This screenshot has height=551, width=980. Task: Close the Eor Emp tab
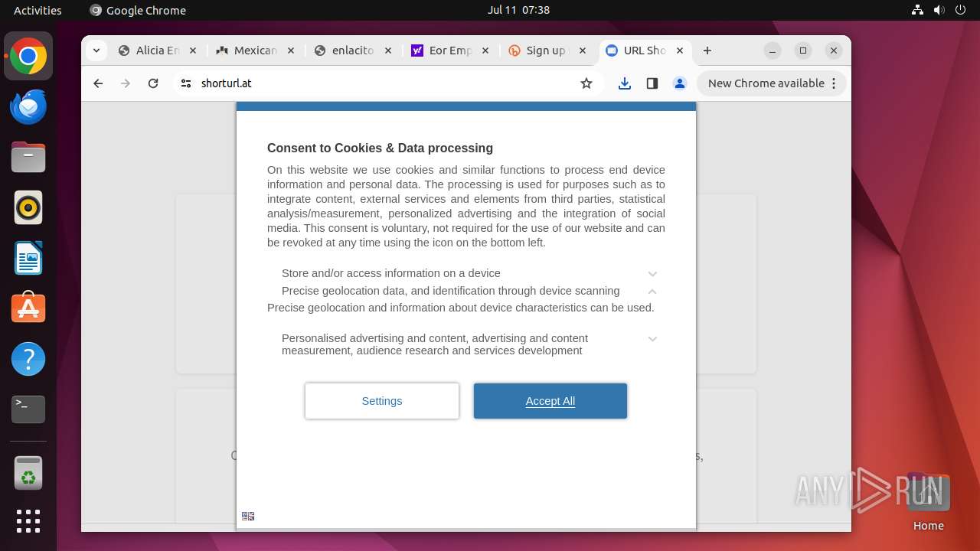tap(486, 51)
